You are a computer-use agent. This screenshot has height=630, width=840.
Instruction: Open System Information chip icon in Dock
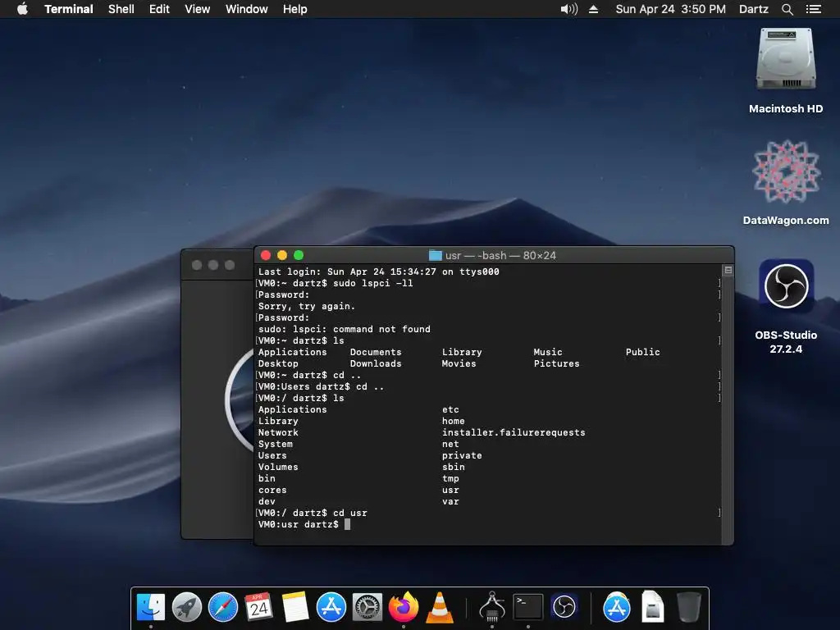pyautogui.click(x=492, y=608)
